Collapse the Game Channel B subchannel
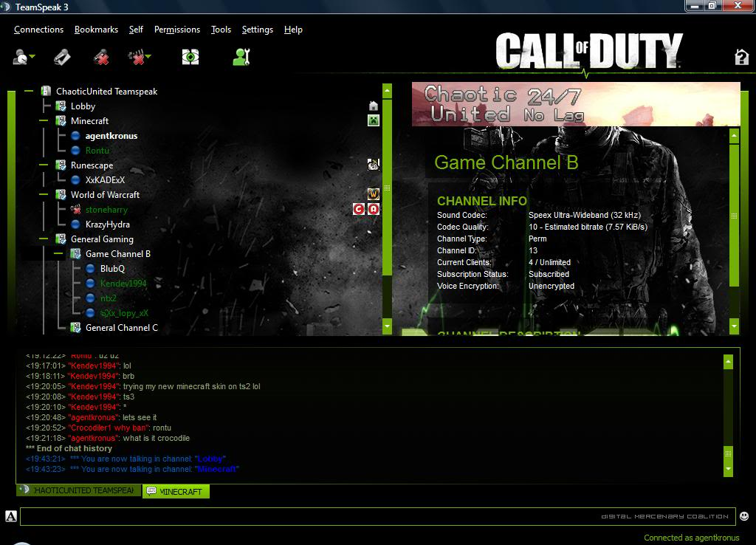Viewport: 756px width, 545px height. pyautogui.click(x=59, y=254)
